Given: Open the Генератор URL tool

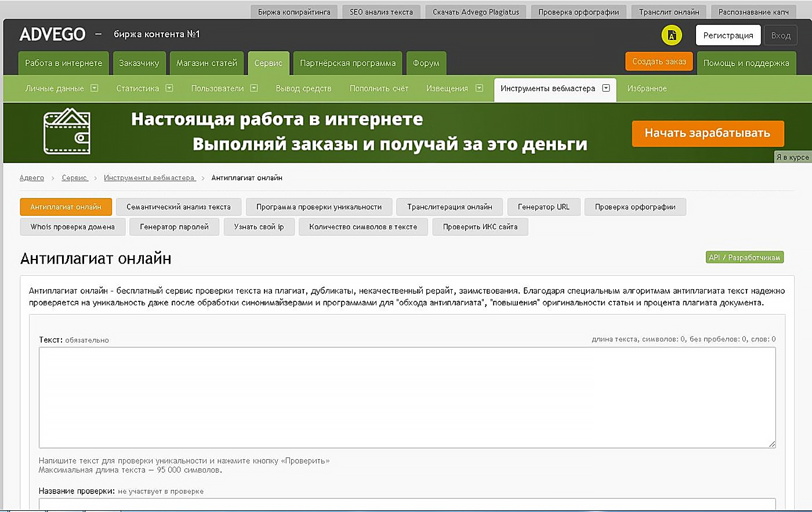Looking at the screenshot, I should pos(543,207).
